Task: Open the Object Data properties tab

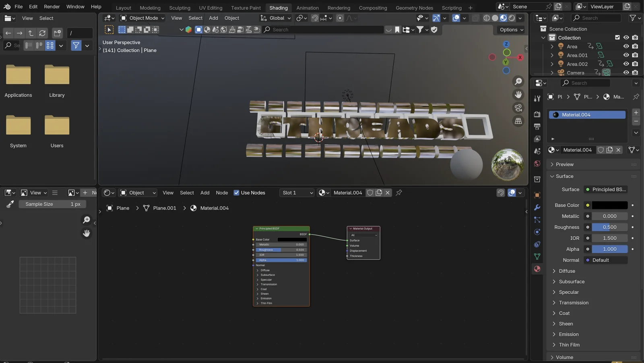Action: (537, 257)
